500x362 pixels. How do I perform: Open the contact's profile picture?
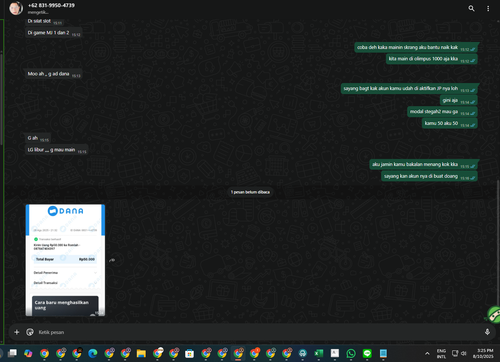tap(16, 8)
